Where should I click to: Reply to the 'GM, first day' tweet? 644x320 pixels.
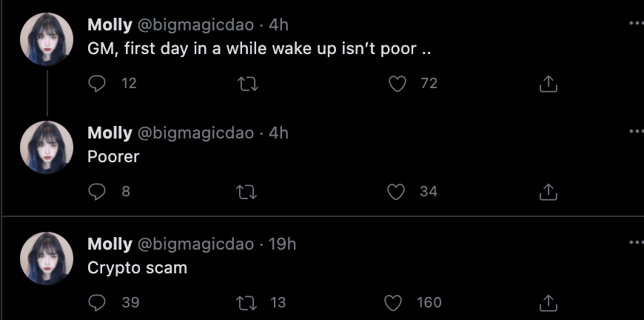[97, 84]
